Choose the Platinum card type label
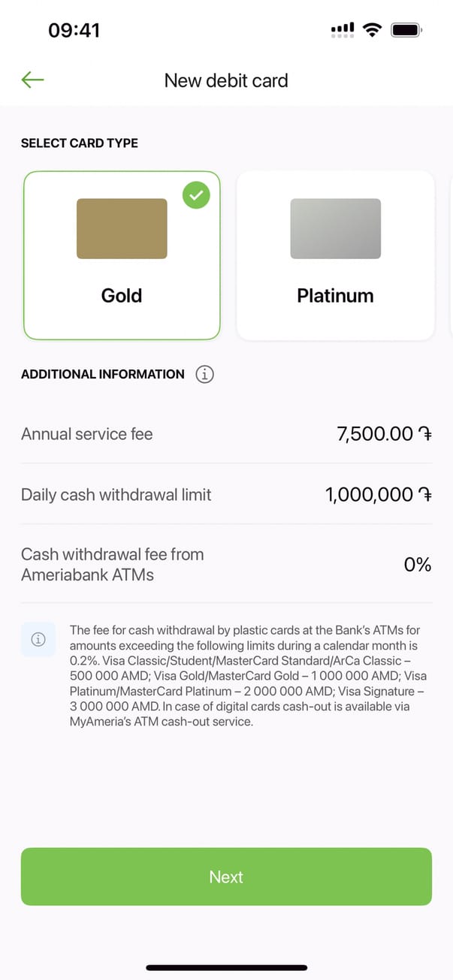This screenshot has width=453, height=980. (335, 295)
